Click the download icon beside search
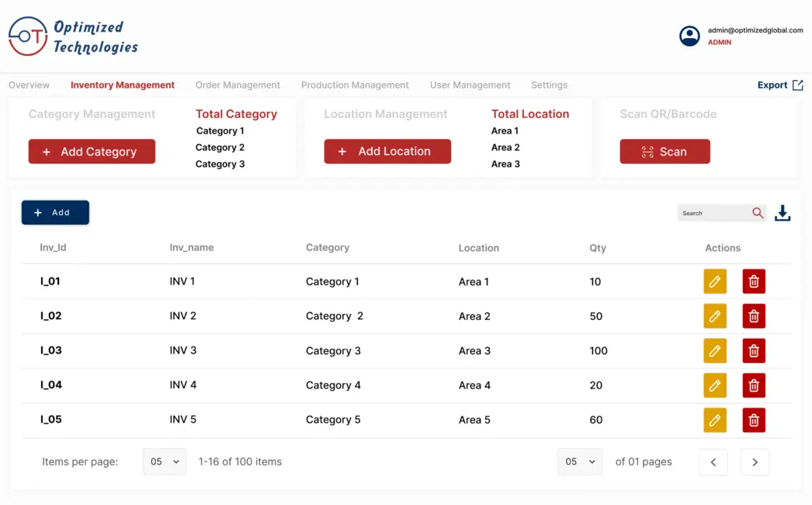812x505 pixels. point(783,213)
